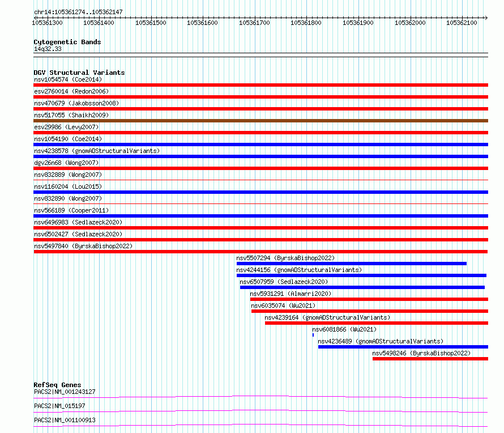This screenshot has height=433, width=504.
Task: Click ruler position 105361300
Action: point(47,23)
